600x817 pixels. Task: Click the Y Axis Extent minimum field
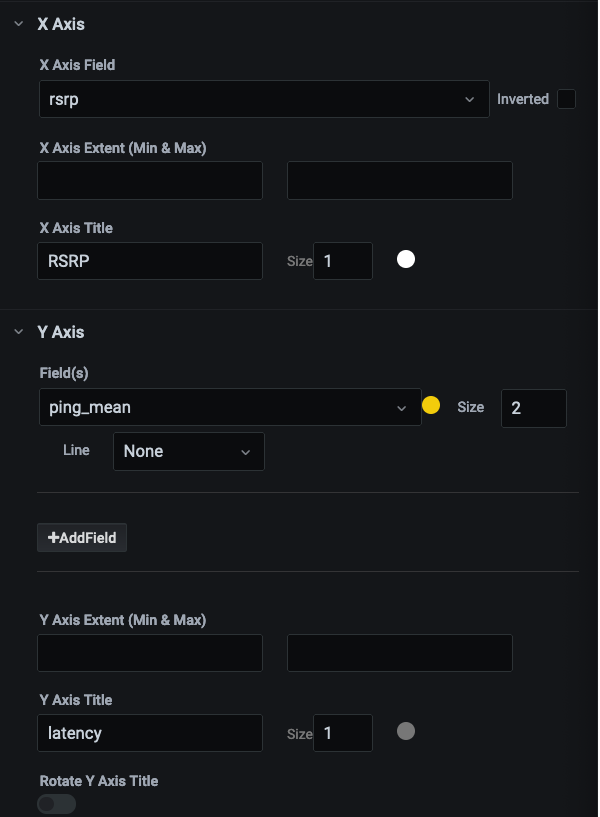(149, 652)
